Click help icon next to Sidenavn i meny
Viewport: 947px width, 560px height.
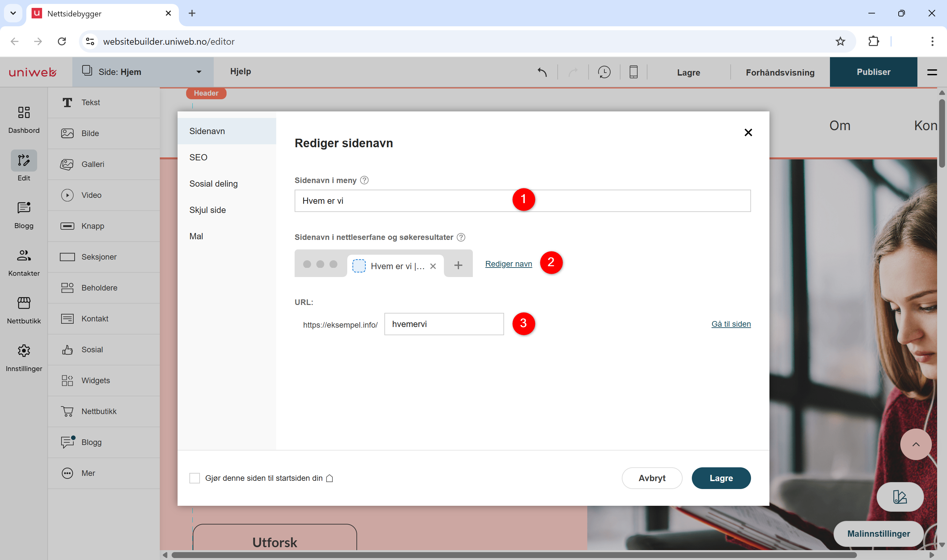[364, 180]
